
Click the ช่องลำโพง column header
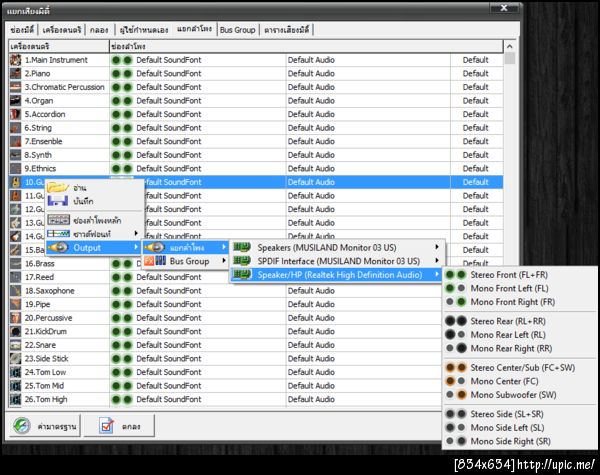pyautogui.click(x=306, y=46)
